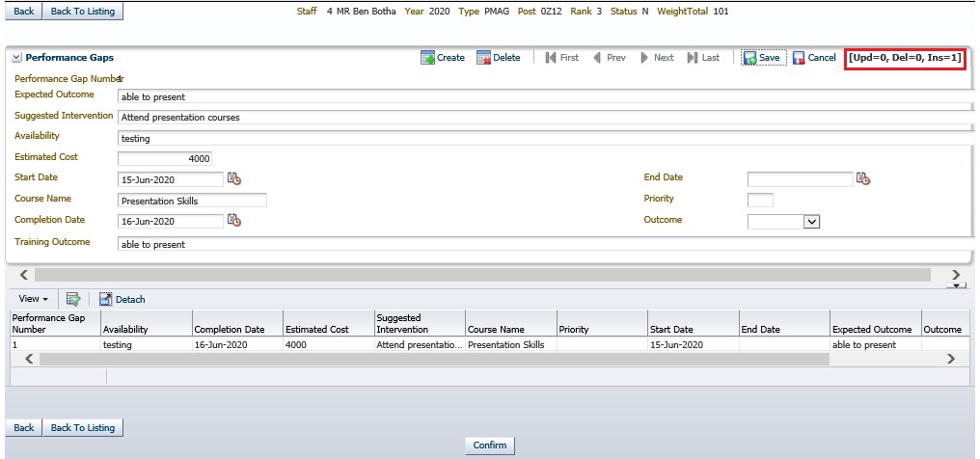Click the table export icon beside View
The width and height of the screenshot is (980, 459).
(73, 300)
